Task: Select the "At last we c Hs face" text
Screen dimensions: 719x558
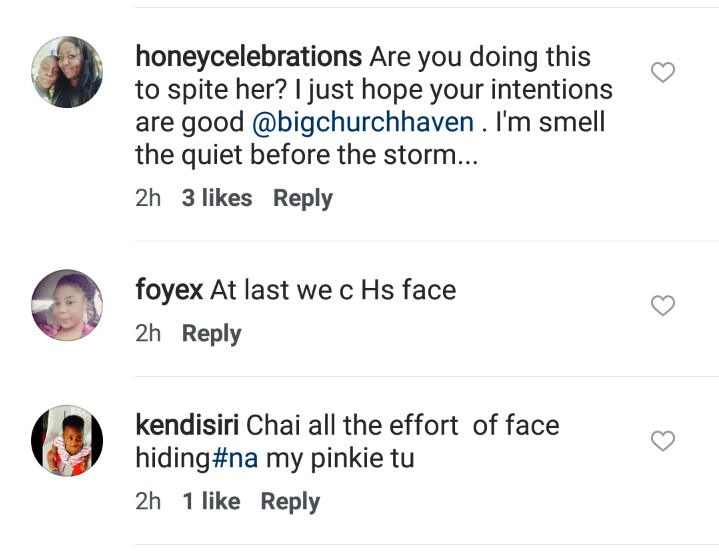Action: pos(332,291)
